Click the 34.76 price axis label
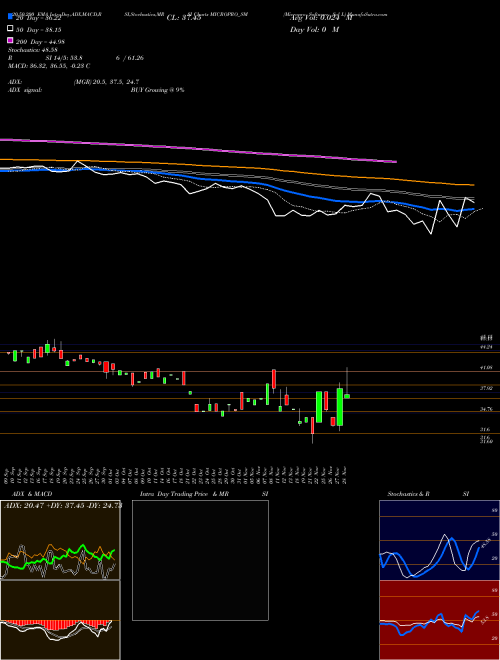The width and height of the screenshot is (500, 660). pyautogui.click(x=486, y=409)
